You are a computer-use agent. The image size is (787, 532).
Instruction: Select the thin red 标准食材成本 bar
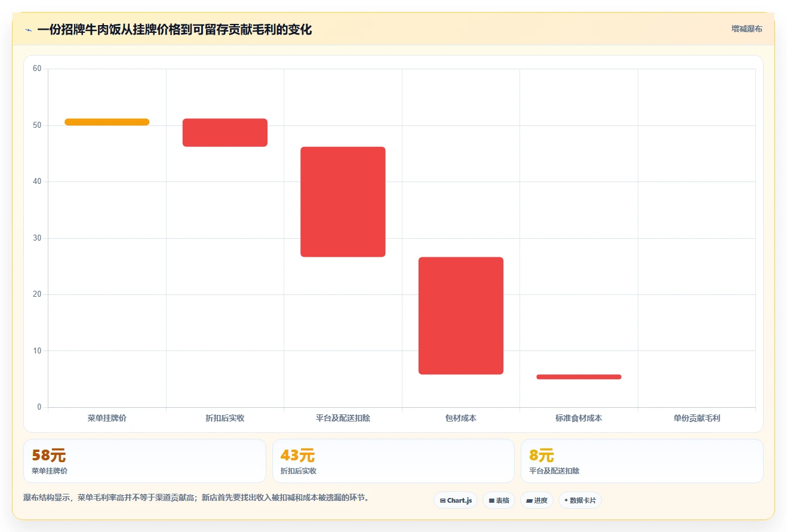579,377
